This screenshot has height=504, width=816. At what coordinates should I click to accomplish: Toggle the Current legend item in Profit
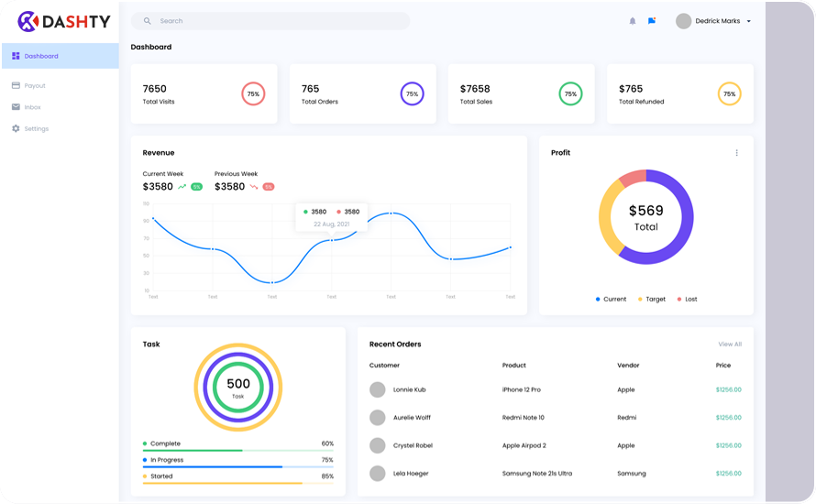(611, 300)
